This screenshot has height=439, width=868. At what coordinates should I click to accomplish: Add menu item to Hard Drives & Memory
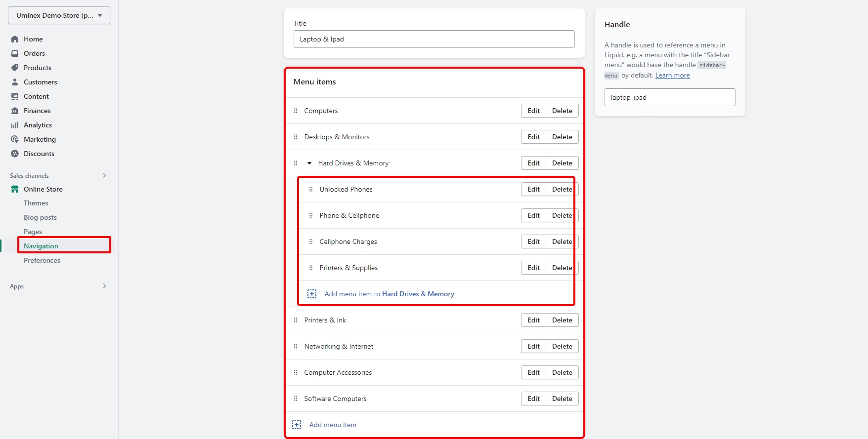(389, 294)
